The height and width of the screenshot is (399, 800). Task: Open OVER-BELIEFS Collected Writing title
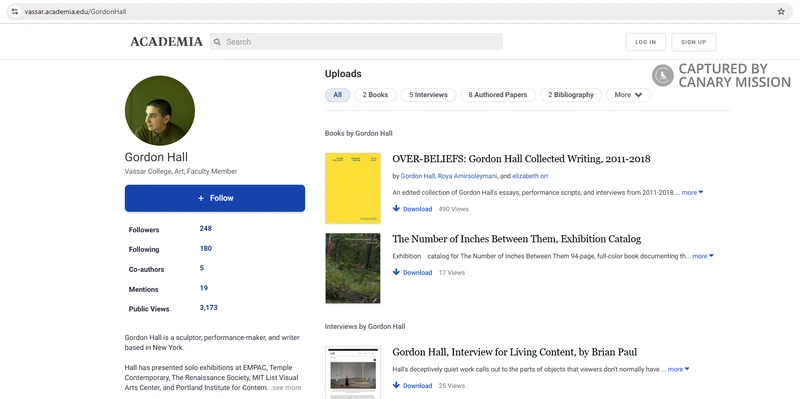click(x=521, y=159)
